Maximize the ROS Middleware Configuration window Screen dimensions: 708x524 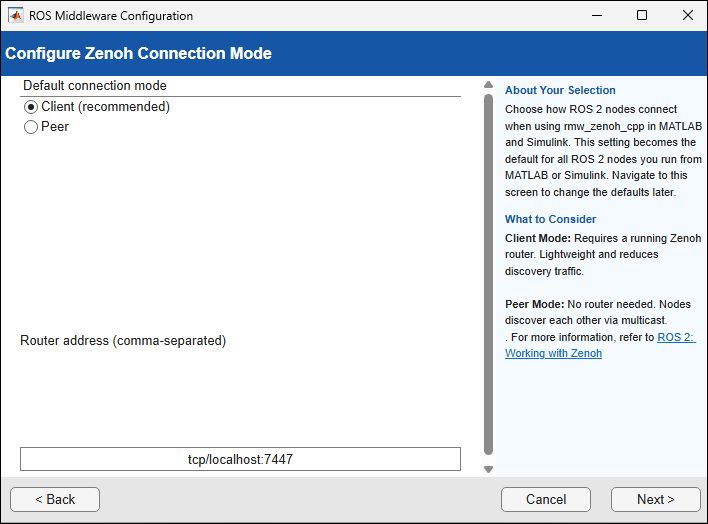point(642,15)
